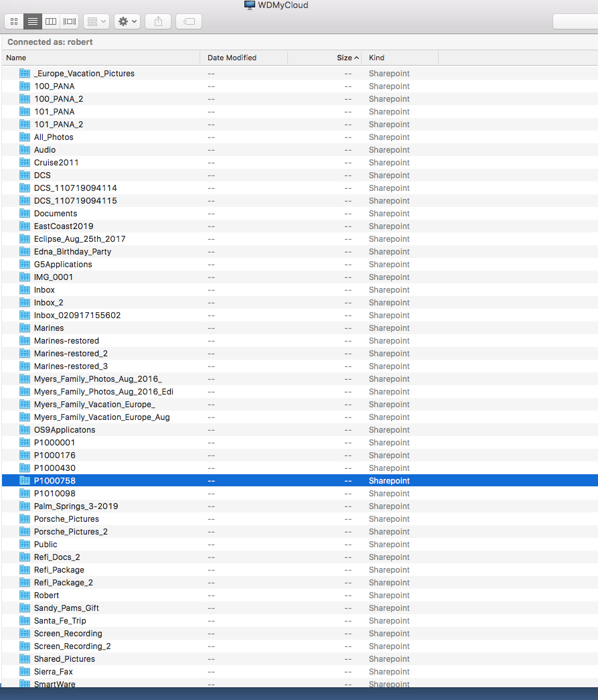Select Screen_Recording_2 folder name
Image resolution: width=598 pixels, height=700 pixels.
[x=72, y=646]
